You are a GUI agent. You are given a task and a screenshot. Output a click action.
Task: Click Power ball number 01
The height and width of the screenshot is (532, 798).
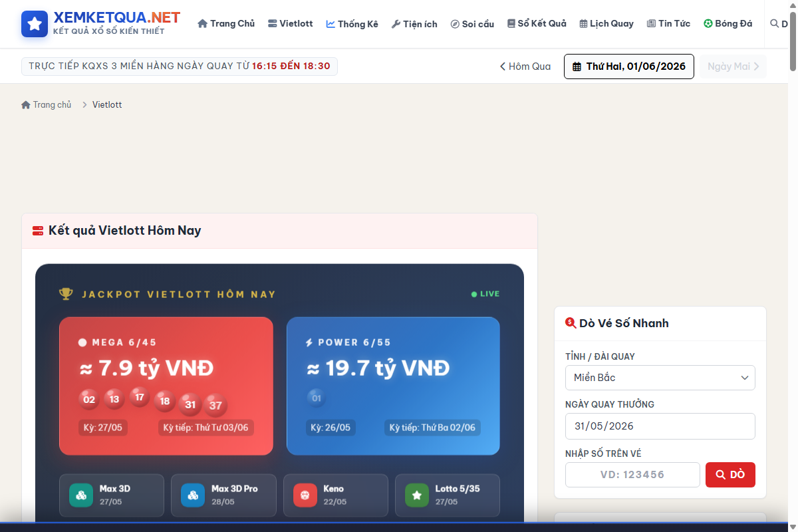317,398
